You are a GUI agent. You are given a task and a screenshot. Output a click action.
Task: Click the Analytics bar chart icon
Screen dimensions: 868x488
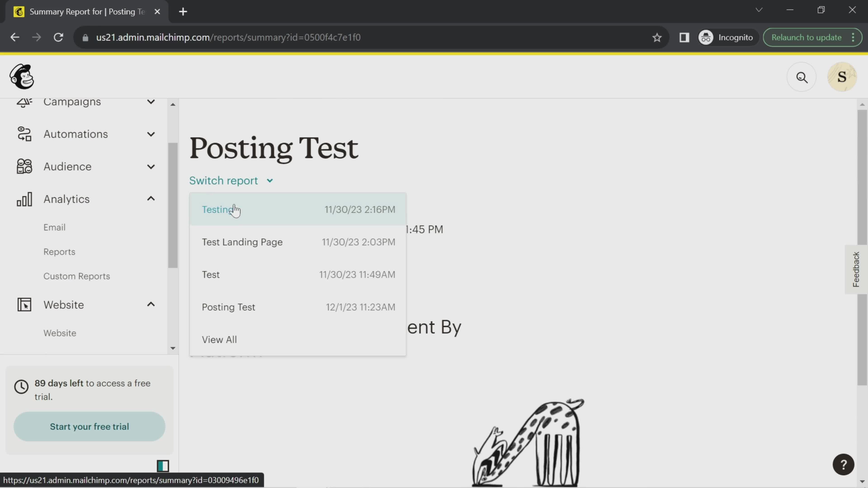pos(24,199)
